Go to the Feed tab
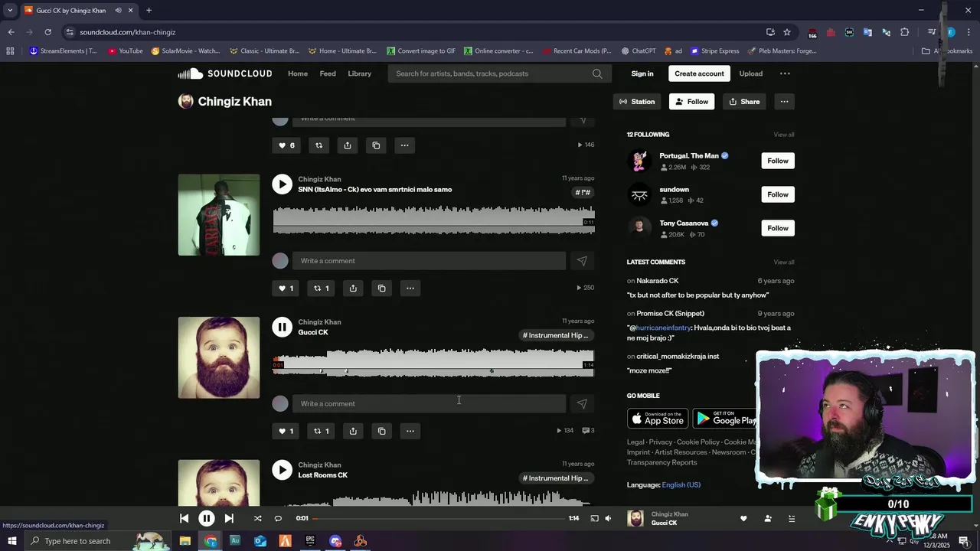The height and width of the screenshot is (551, 980). pos(328,73)
